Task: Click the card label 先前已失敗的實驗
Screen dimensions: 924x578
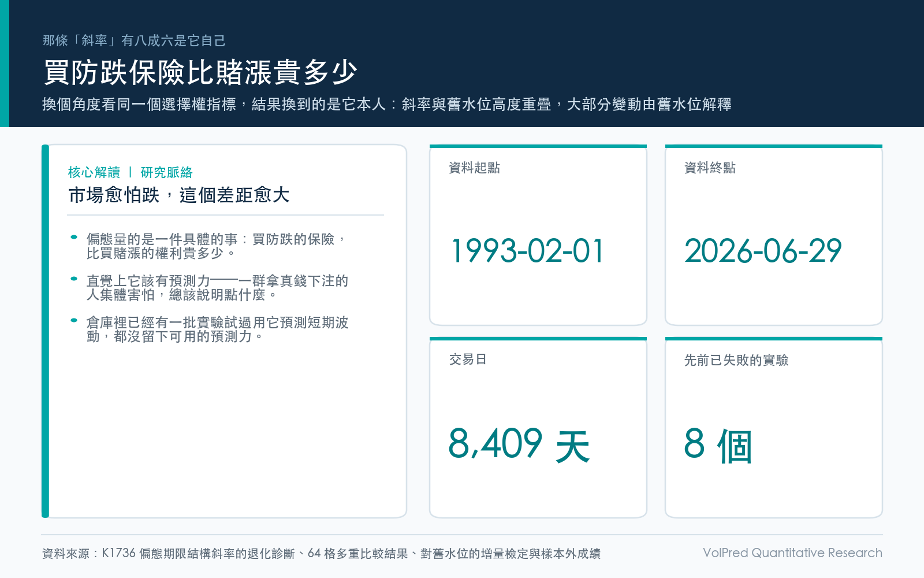Action: pyautogui.click(x=736, y=360)
